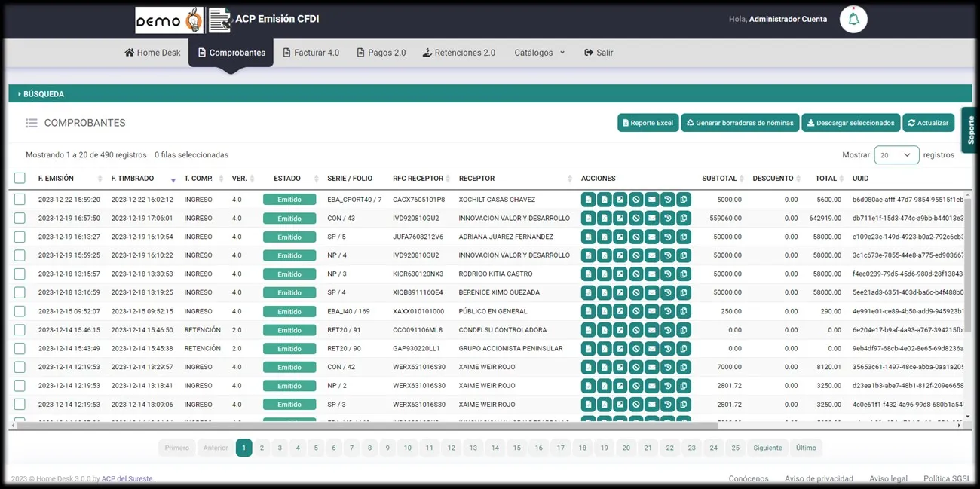980x489 pixels.
Task: Expand the BÚSQUEDA search panel
Action: coord(43,94)
